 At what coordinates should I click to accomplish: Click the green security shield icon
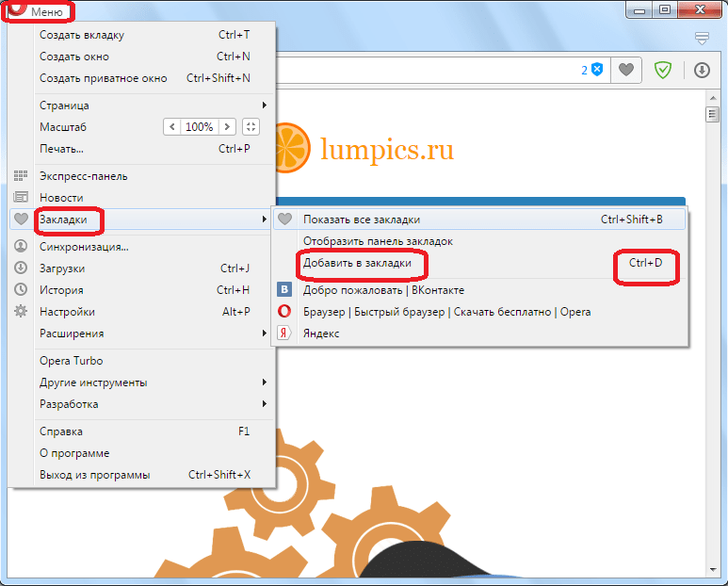click(x=662, y=70)
